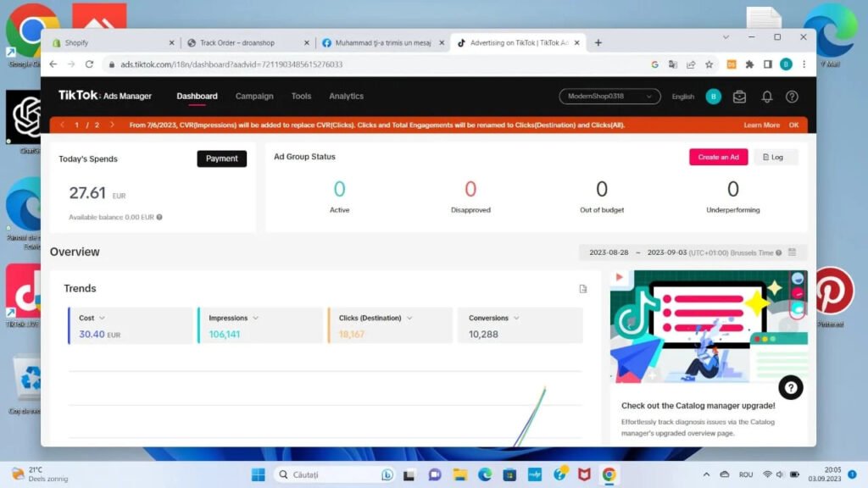Click the Payment button
Screen dimensions: 868x488
point(221,158)
